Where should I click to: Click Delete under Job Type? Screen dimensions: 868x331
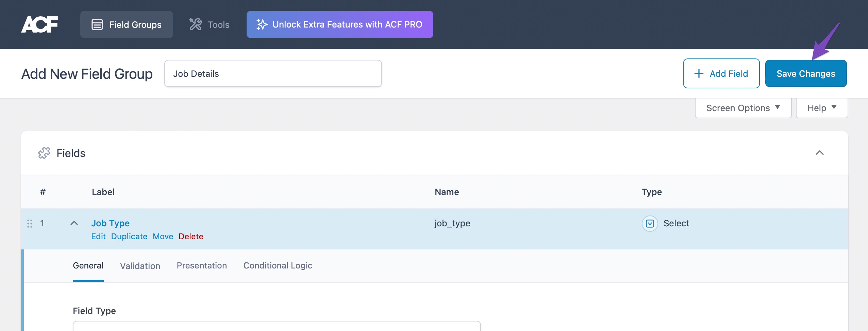pyautogui.click(x=191, y=236)
